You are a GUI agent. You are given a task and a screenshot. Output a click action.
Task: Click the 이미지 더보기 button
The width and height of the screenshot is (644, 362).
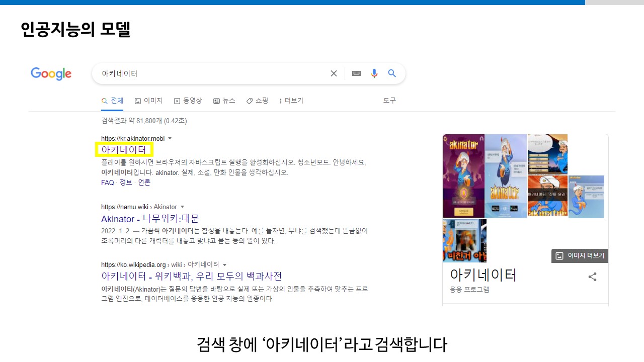(x=580, y=255)
